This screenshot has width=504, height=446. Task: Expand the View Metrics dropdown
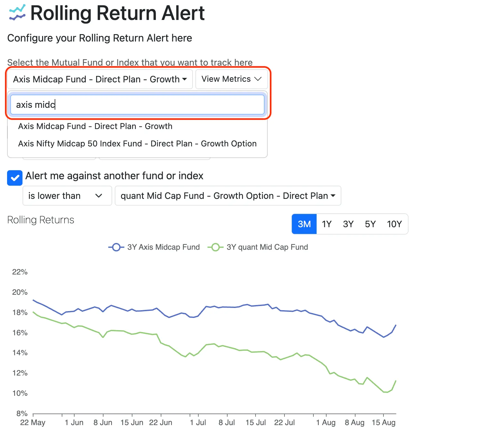231,79
